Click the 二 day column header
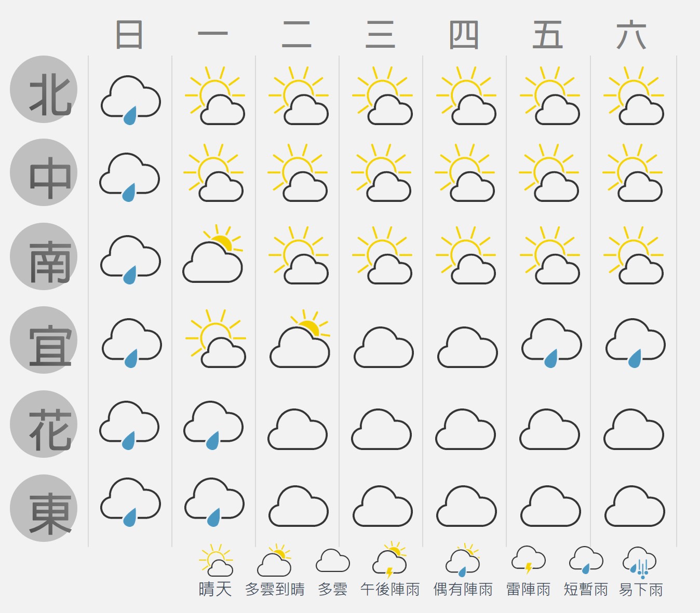Screen dimensions: 700x613 (297, 35)
